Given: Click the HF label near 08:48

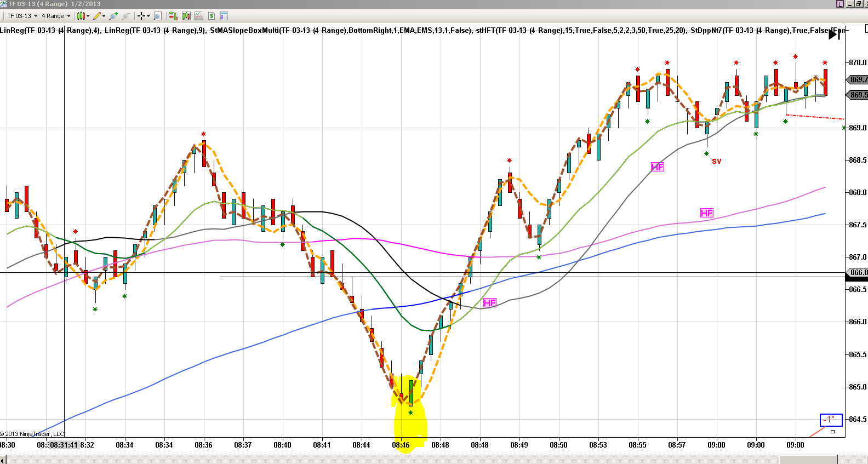Looking at the screenshot, I should (489, 303).
